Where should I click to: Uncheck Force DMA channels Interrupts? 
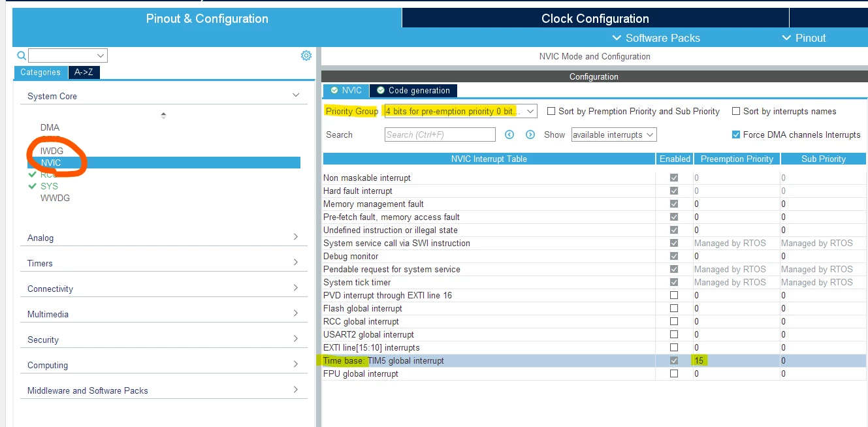click(x=736, y=134)
